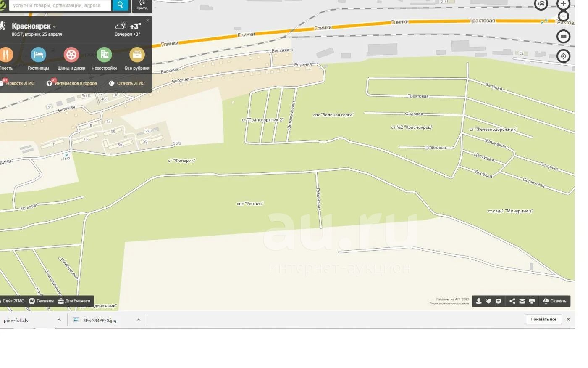
Task: Click the user profile icon
Action: (x=478, y=301)
